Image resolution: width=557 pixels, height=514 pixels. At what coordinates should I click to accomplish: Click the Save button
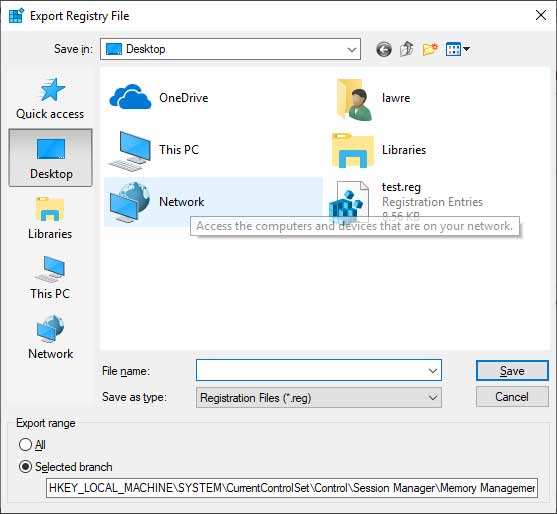coord(512,371)
